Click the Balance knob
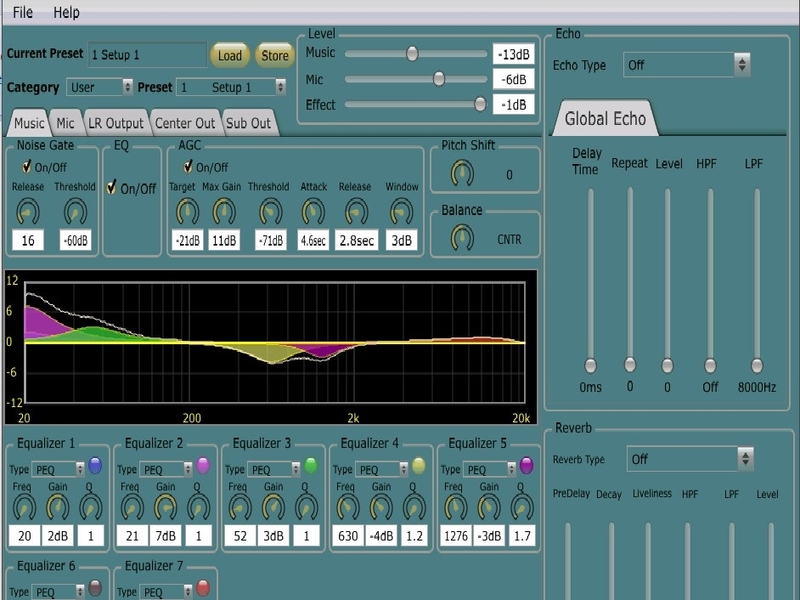This screenshot has width=800, height=600. [462, 238]
